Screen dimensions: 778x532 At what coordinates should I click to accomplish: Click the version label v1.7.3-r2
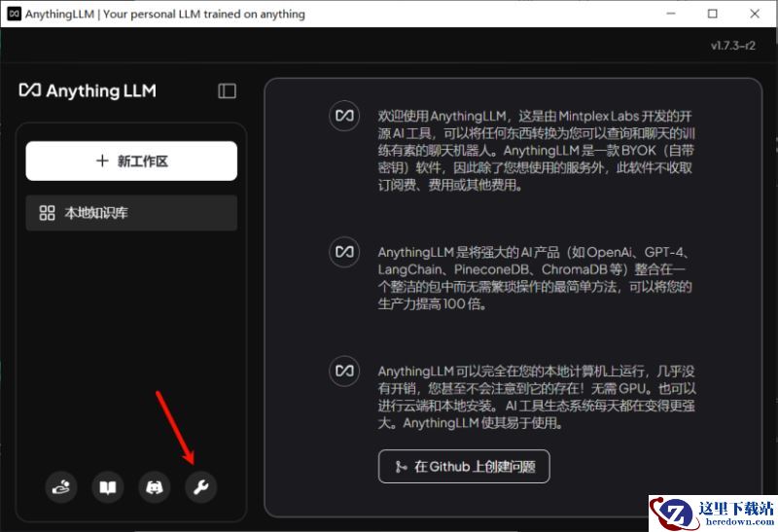click(x=733, y=46)
